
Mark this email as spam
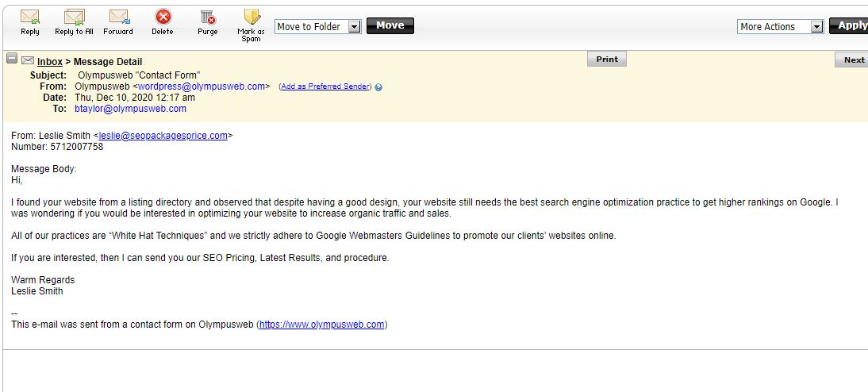point(252,17)
